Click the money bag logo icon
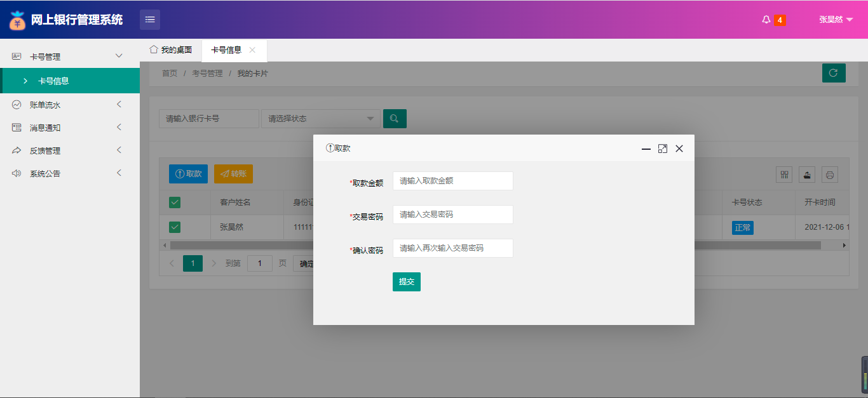This screenshot has height=398, width=868. (18, 20)
